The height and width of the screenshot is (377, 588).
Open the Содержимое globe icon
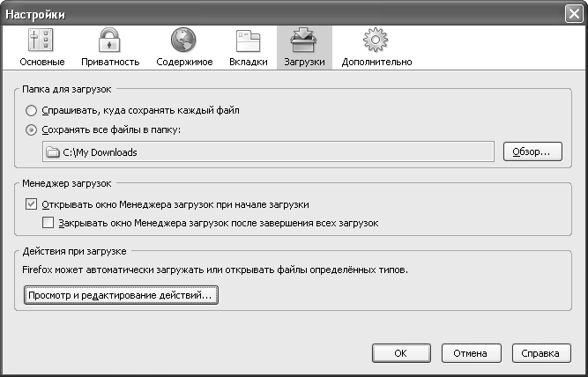(182, 41)
